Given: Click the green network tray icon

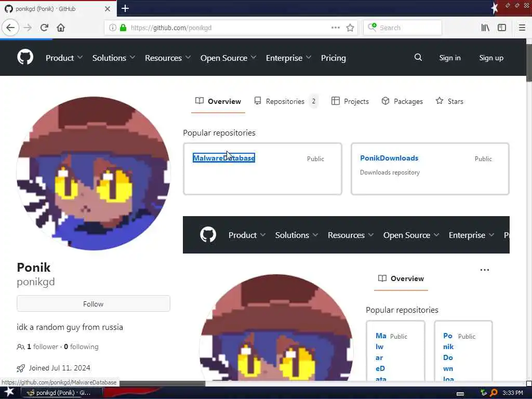Looking at the screenshot, I should point(484,393).
